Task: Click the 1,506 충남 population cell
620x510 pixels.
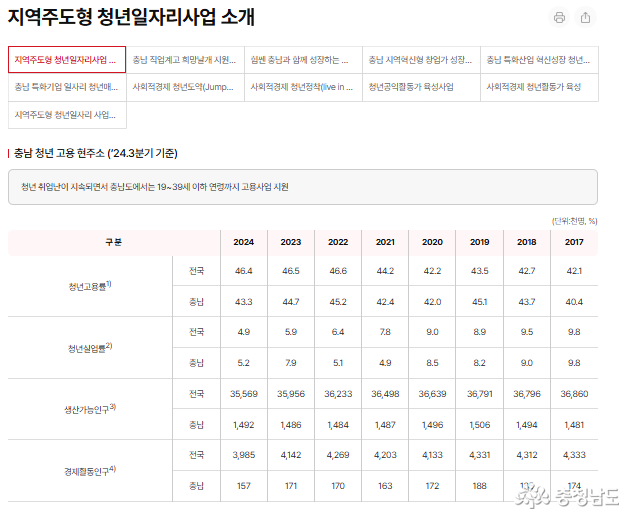Action: pyautogui.click(x=480, y=425)
